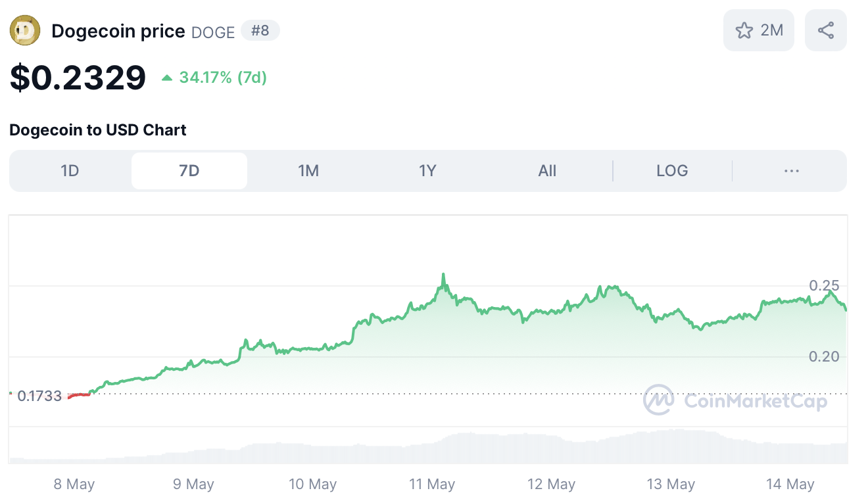
Task: Select the 1D chart range tab
Action: coord(70,171)
